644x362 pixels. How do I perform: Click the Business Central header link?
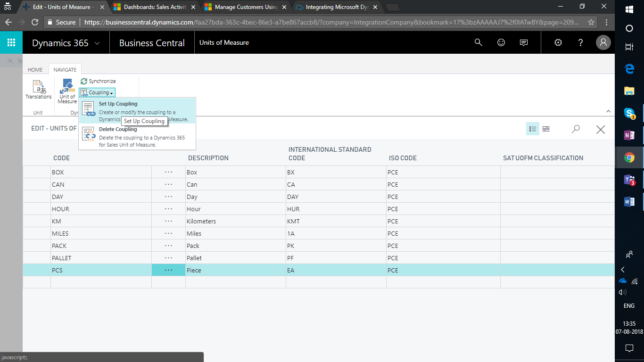(x=152, y=43)
